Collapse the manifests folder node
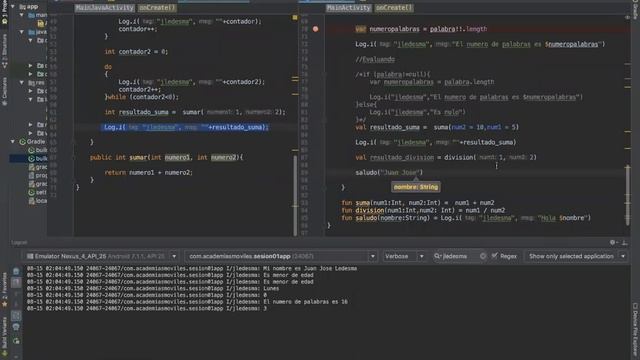The height and width of the screenshot is (360, 640). click(22, 15)
